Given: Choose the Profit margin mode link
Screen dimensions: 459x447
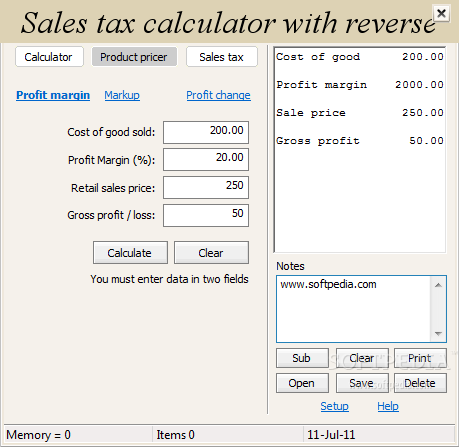Looking at the screenshot, I should [53, 95].
